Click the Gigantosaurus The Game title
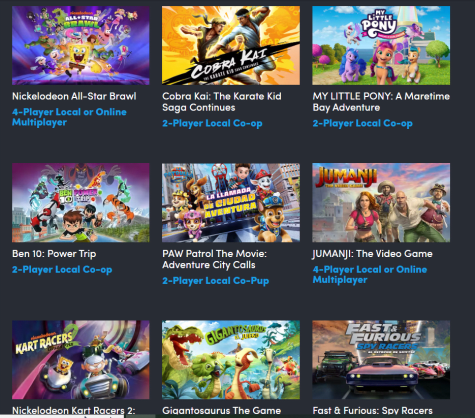This screenshot has width=475, height=418. tap(221, 411)
